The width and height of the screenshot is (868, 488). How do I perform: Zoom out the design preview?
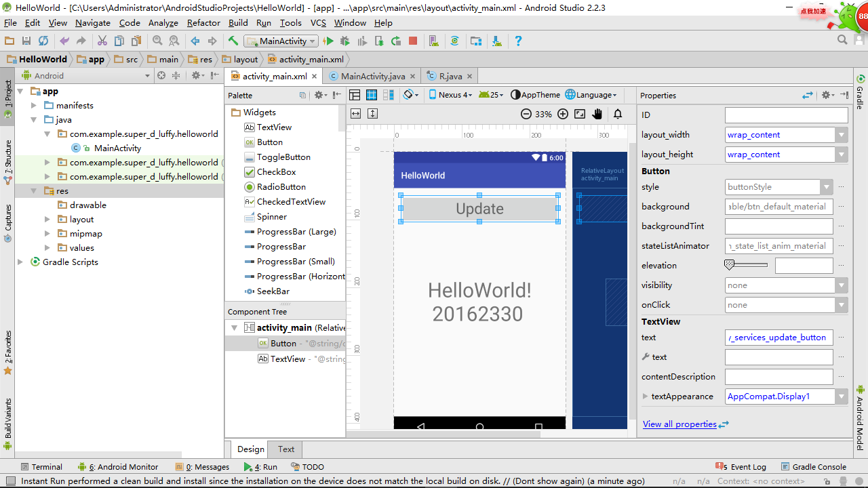click(x=526, y=114)
